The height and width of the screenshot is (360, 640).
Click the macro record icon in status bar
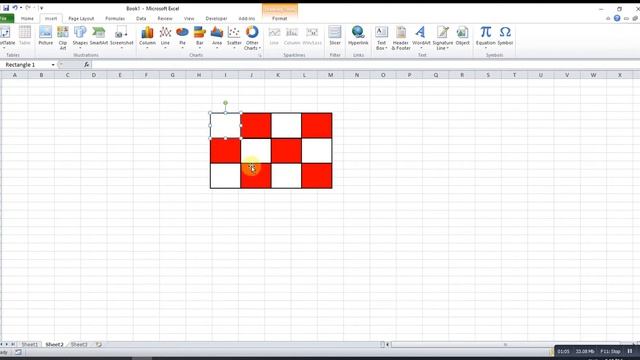click(18, 352)
